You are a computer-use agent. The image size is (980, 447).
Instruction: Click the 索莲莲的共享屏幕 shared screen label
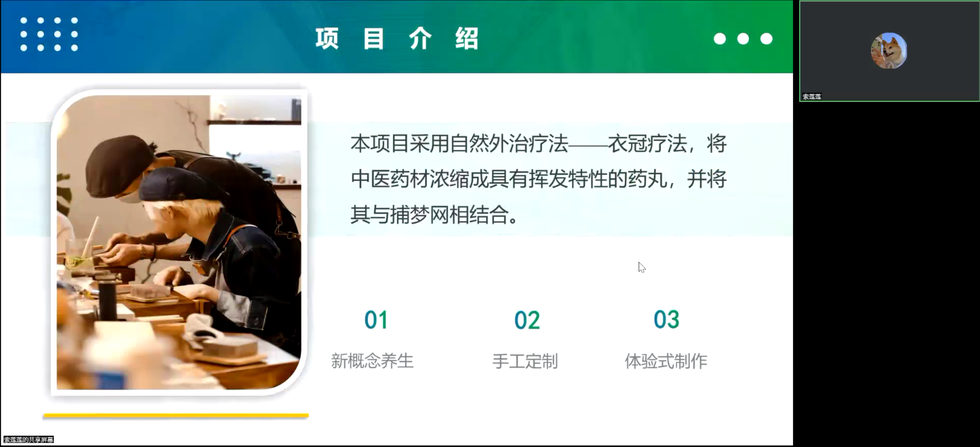tap(29, 440)
